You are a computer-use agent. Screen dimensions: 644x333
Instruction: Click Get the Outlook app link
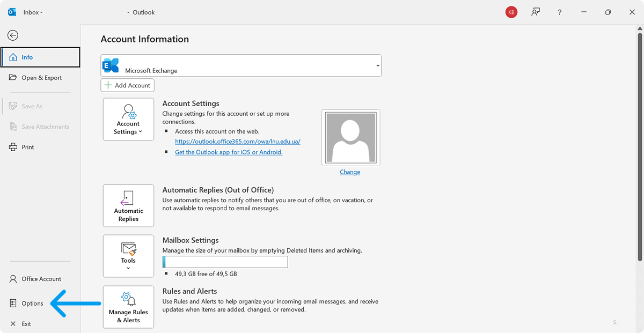(229, 152)
